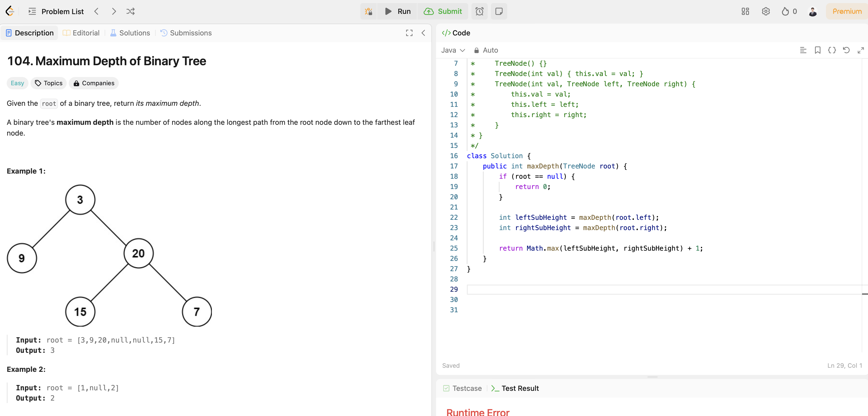The width and height of the screenshot is (868, 416).
Task: Click the problem title heading
Action: [106, 61]
